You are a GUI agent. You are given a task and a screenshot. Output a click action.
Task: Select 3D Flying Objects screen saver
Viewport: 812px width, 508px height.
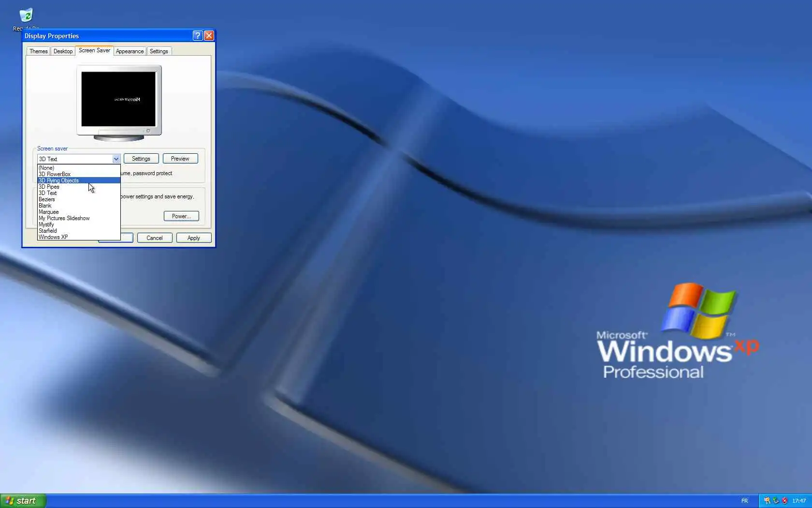point(79,180)
